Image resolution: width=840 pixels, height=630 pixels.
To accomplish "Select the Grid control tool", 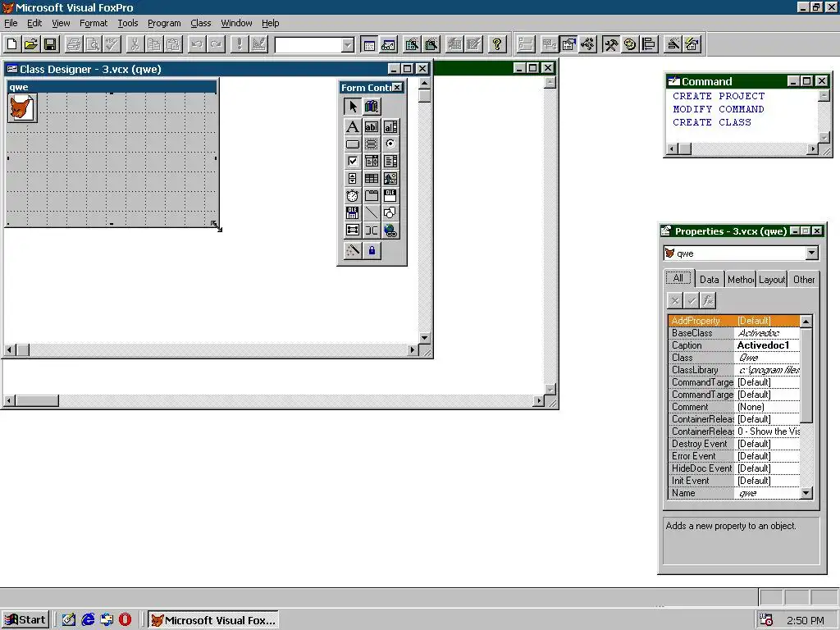I will [x=372, y=178].
